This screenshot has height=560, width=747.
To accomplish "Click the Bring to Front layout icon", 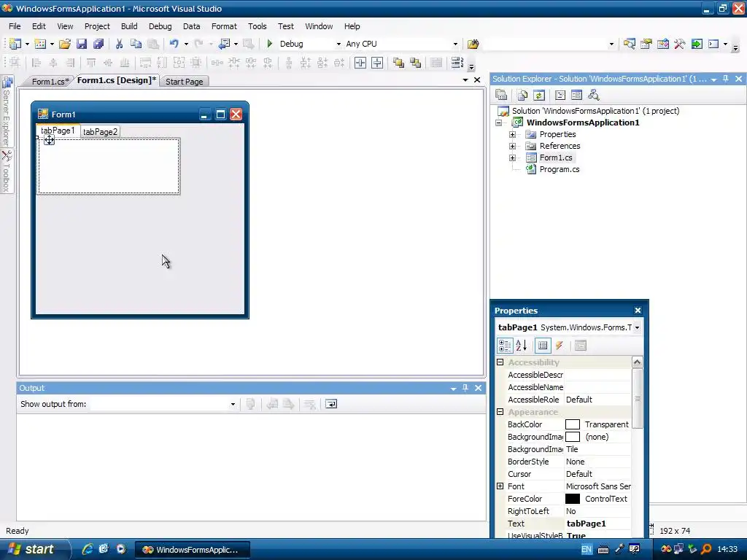I will 398,63.
